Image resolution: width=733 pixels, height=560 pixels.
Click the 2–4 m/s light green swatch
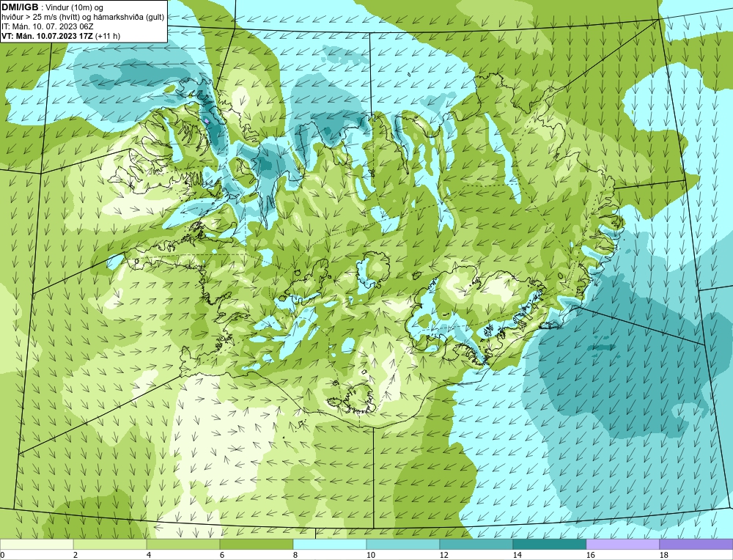(x=110, y=545)
